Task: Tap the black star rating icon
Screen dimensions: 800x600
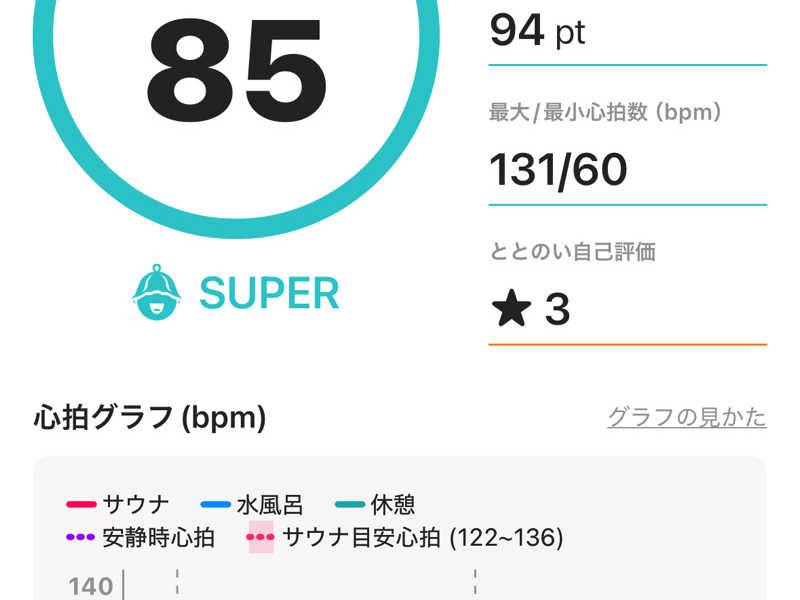Action: click(x=511, y=310)
